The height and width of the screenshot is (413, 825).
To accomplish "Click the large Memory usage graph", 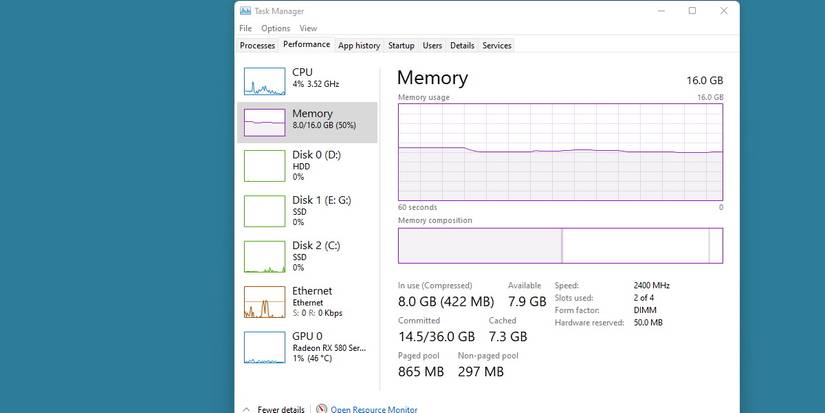I will click(x=560, y=152).
